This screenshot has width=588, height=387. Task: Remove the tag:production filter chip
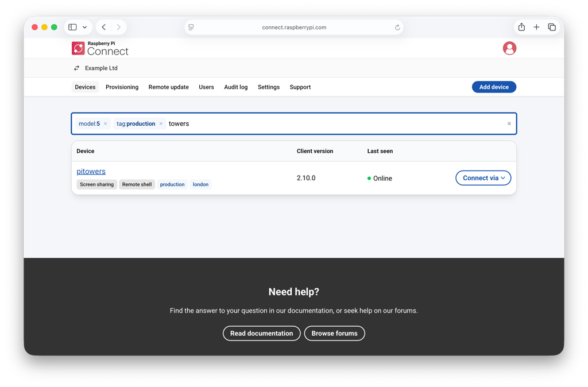[161, 123]
